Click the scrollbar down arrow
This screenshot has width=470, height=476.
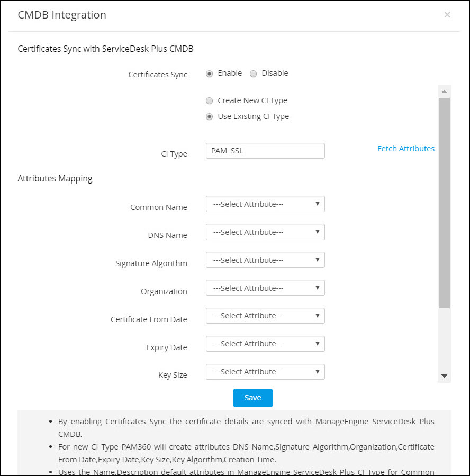point(444,376)
